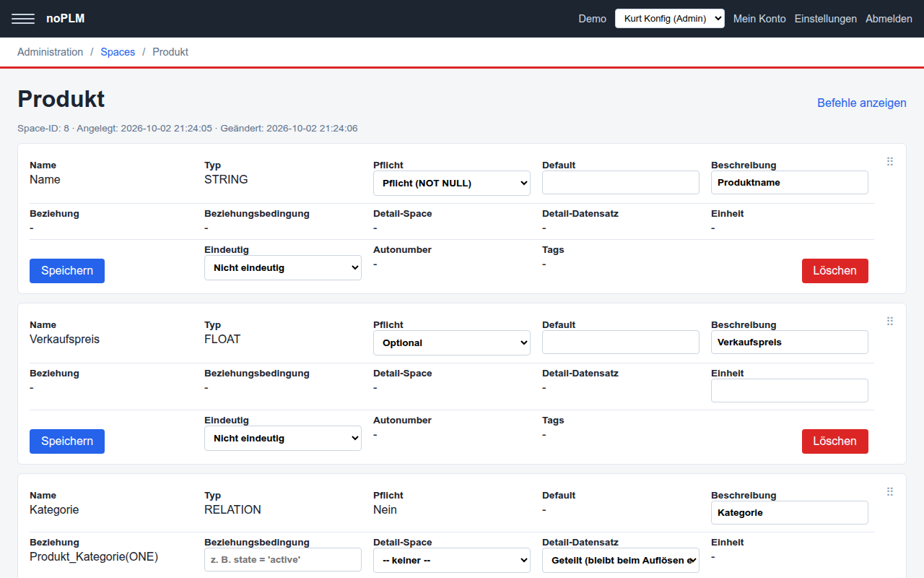This screenshot has width=924, height=578.
Task: Click the Demo label in header
Action: [x=593, y=19]
